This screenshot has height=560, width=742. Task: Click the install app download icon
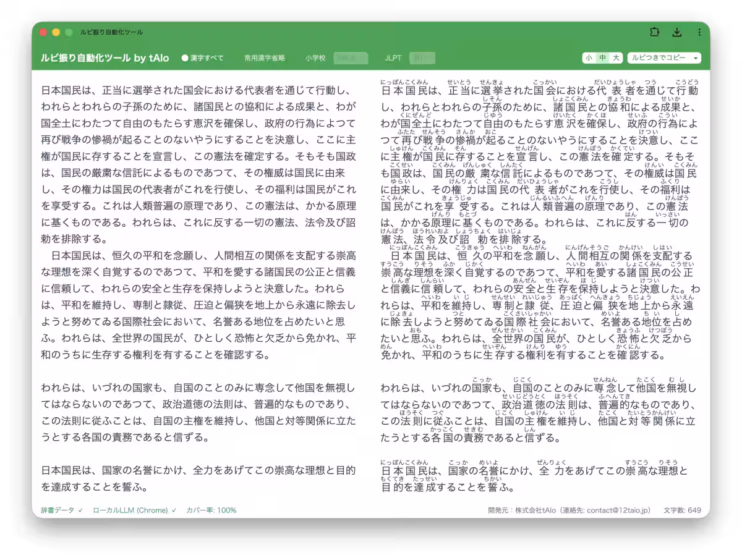[x=677, y=32]
